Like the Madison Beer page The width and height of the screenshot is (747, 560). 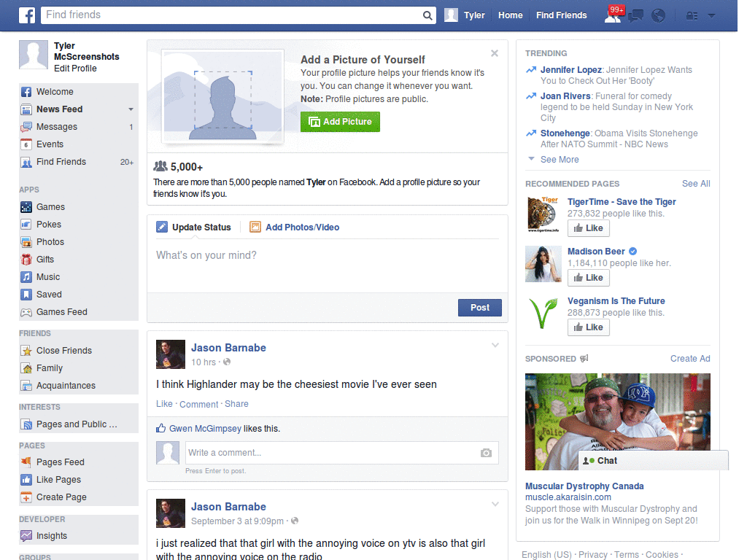(x=589, y=278)
